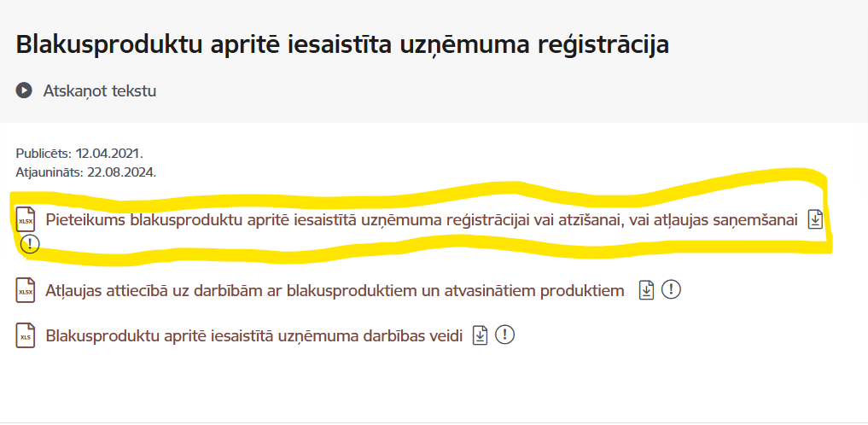Viewport: 868px width, 425px height.
Task: Open Blakusproduktu apritē iesaistītā uzņēmuma darbības veidi
Action: (254, 335)
